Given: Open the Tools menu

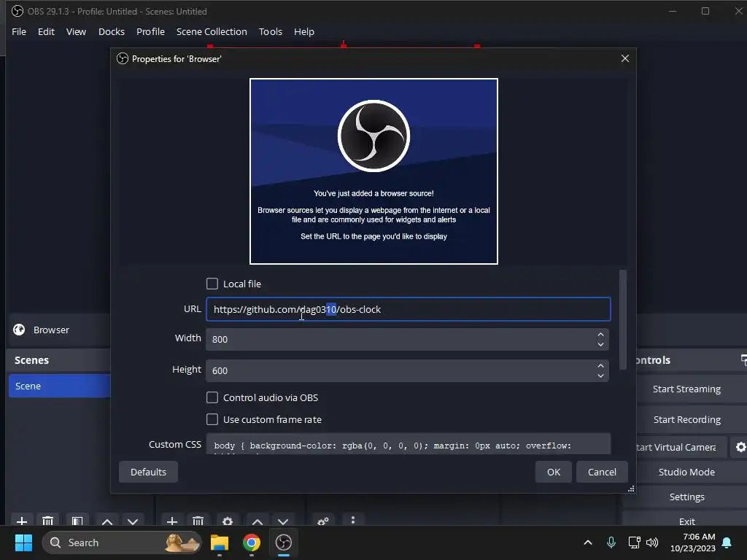Looking at the screenshot, I should [x=271, y=31].
